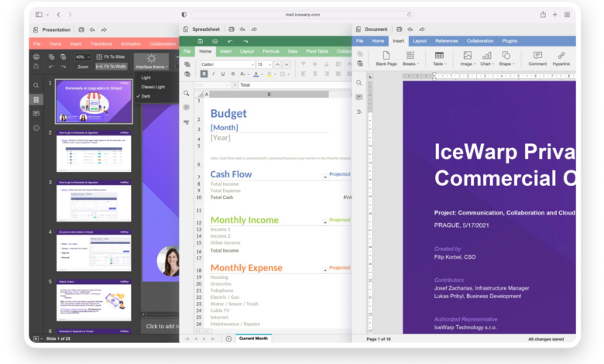This screenshot has width=604, height=364.
Task: Increase font size in Spreadsheet
Action: 277,64
